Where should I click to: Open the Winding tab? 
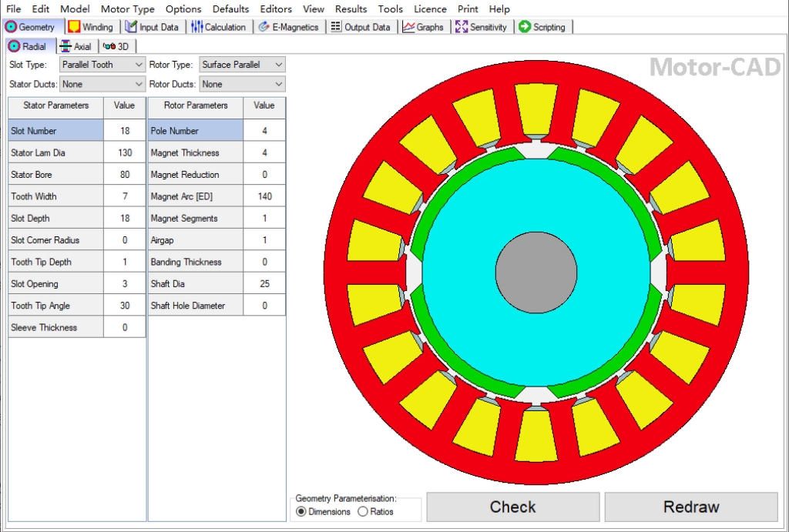click(x=91, y=27)
